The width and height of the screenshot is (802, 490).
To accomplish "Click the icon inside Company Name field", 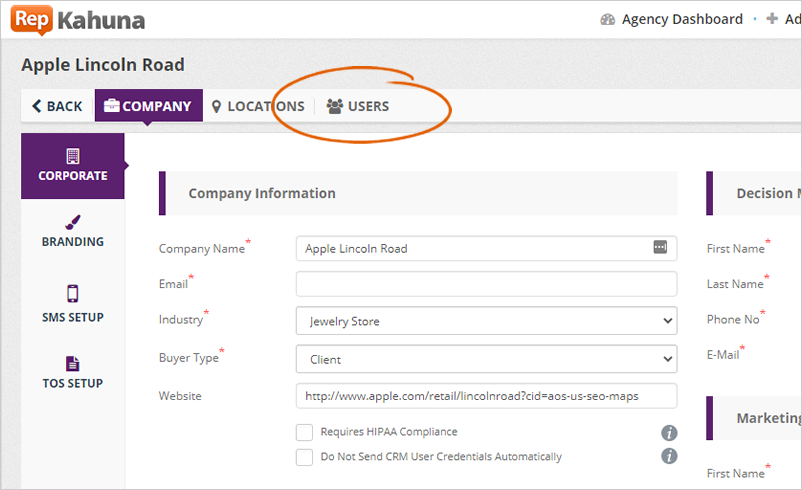I will [660, 247].
